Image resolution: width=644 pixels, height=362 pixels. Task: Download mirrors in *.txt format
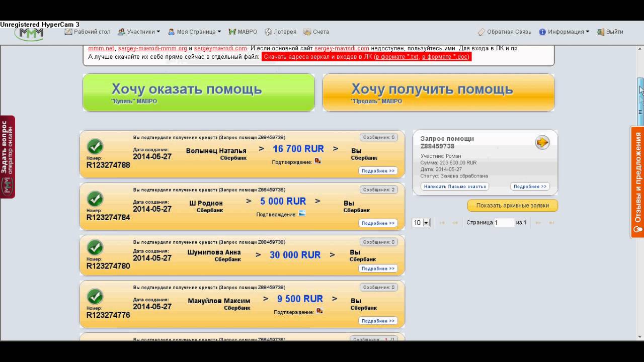[x=397, y=57]
